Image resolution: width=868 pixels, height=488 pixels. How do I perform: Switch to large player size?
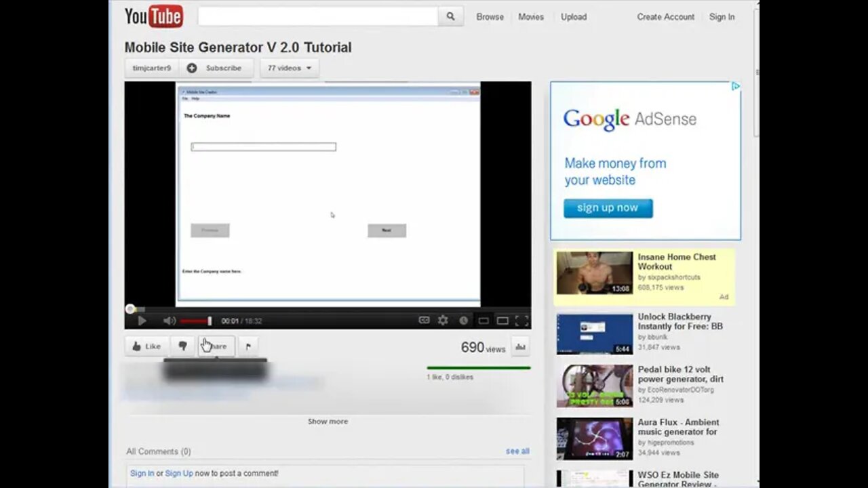coord(502,321)
